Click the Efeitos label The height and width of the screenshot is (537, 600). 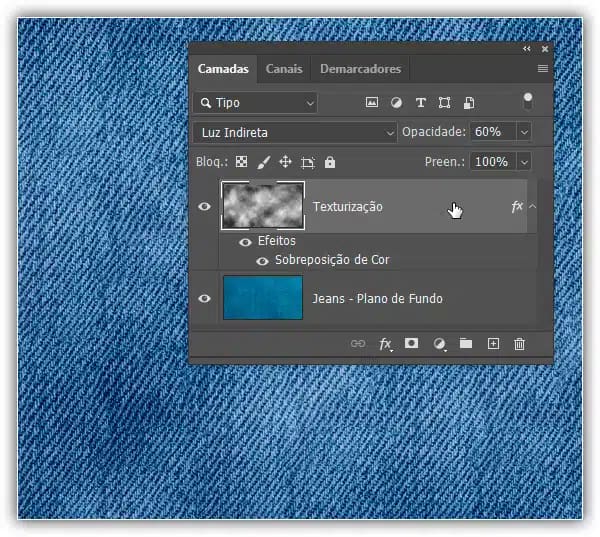pos(277,241)
